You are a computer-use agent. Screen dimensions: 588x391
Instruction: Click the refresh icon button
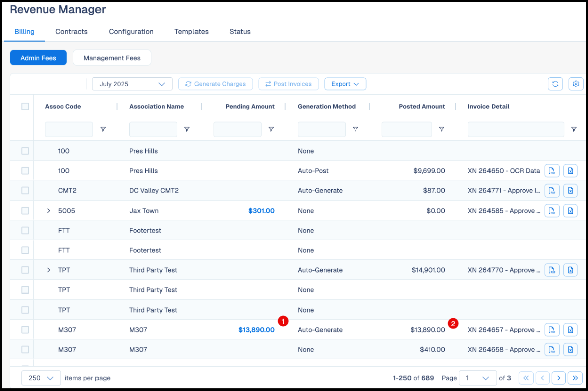pyautogui.click(x=555, y=84)
